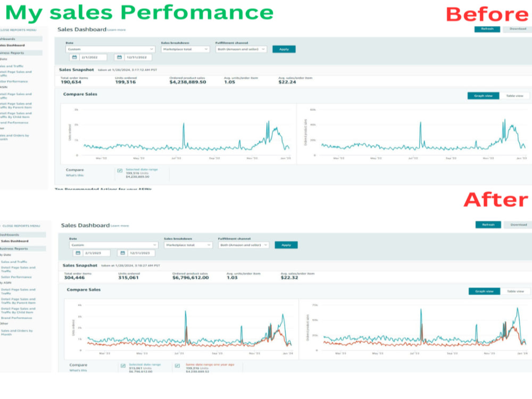Click Apply button in Before dashboard
The width and height of the screenshot is (532, 399).
[x=284, y=49]
